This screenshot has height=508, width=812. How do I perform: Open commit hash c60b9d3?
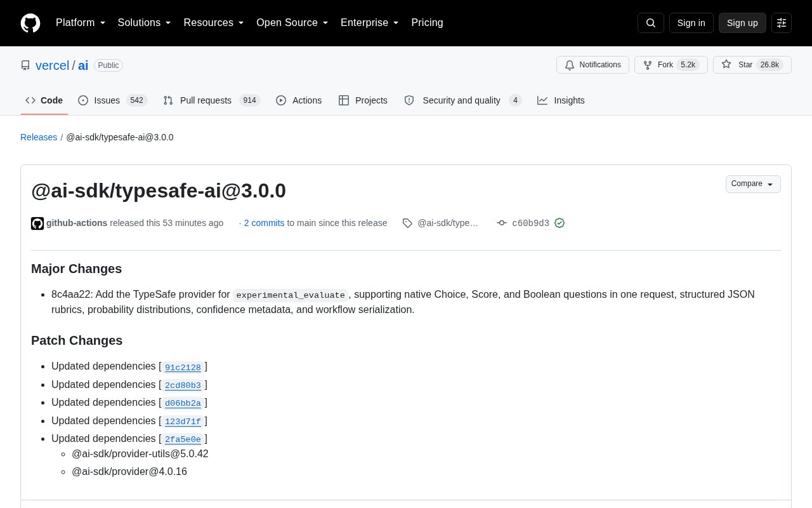530,224
